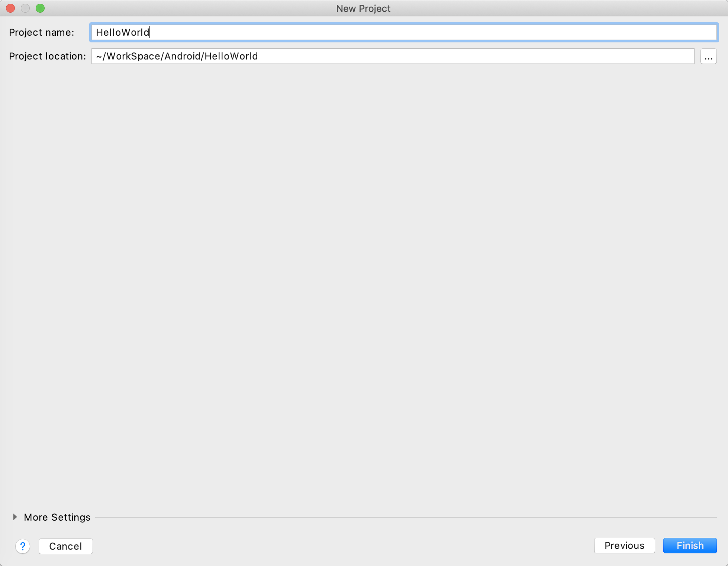The width and height of the screenshot is (728, 566).
Task: Click the More Settings separator line
Action: (405, 517)
